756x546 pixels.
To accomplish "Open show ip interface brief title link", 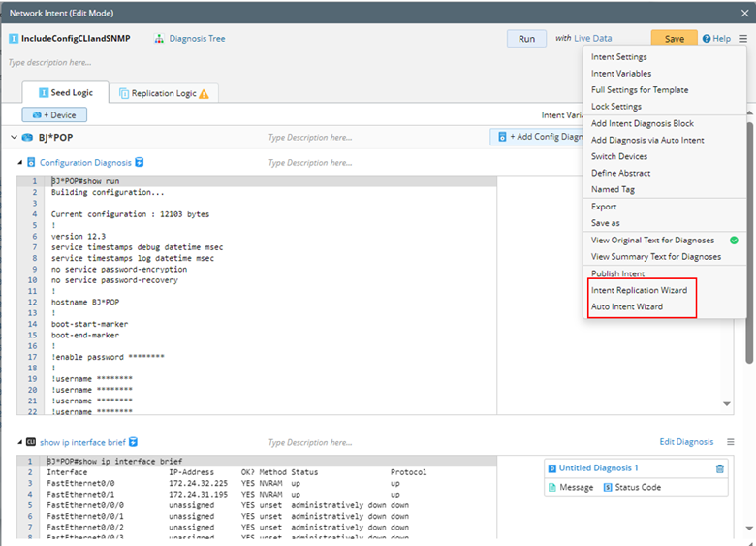I will pos(82,442).
